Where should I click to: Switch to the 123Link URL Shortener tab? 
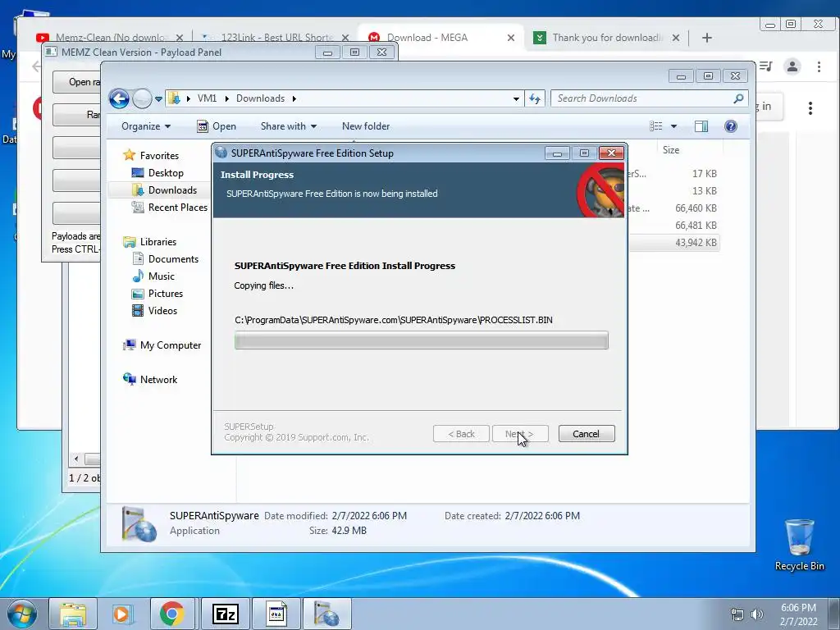[276, 38]
